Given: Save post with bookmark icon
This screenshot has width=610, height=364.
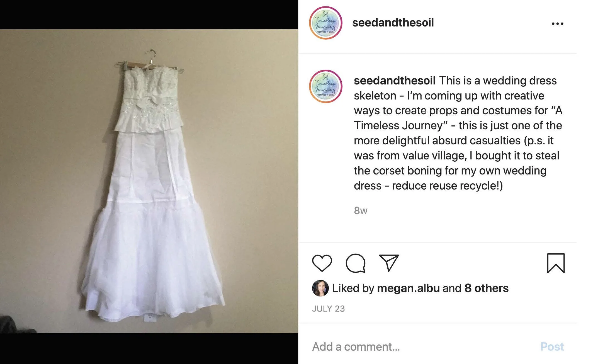Looking at the screenshot, I should [556, 263].
